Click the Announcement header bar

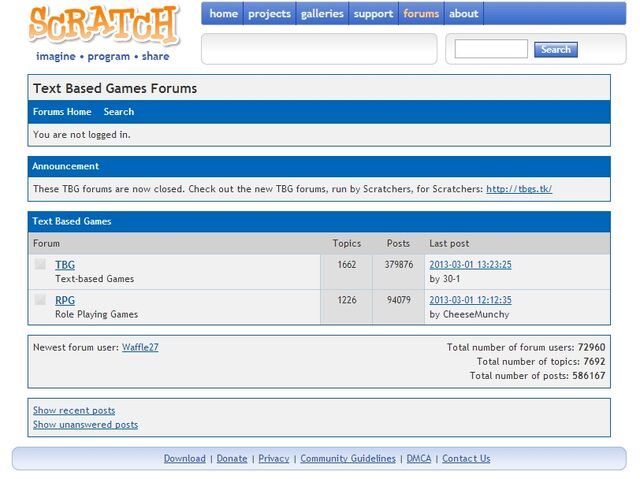click(x=319, y=166)
